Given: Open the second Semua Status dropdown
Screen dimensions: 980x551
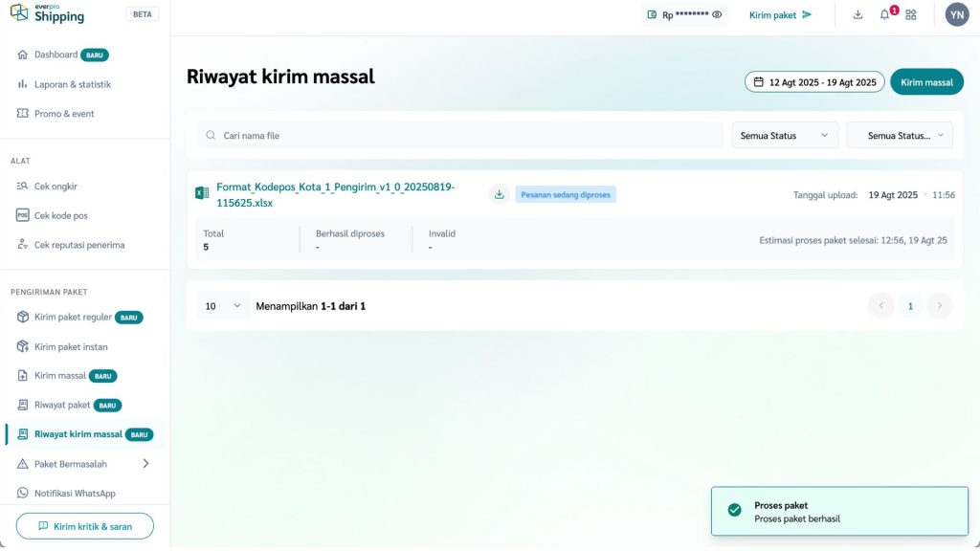Looking at the screenshot, I should click(900, 136).
